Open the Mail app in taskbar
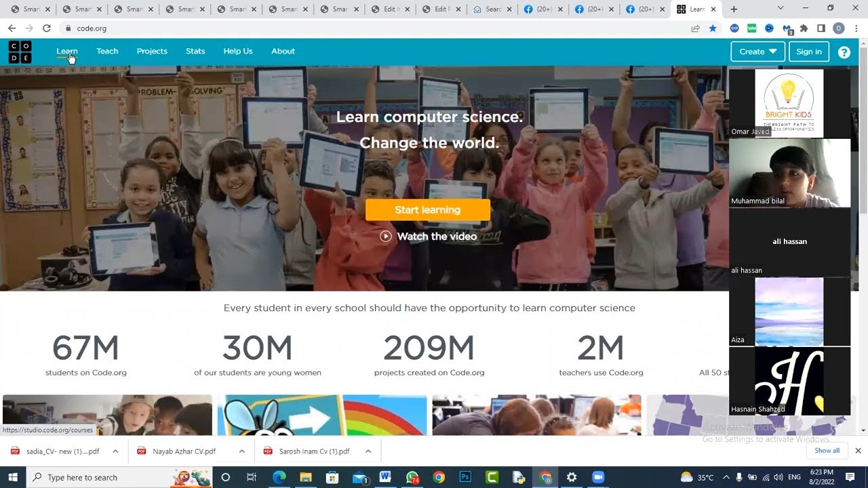Viewport: 868px width, 488px height. pos(359,477)
